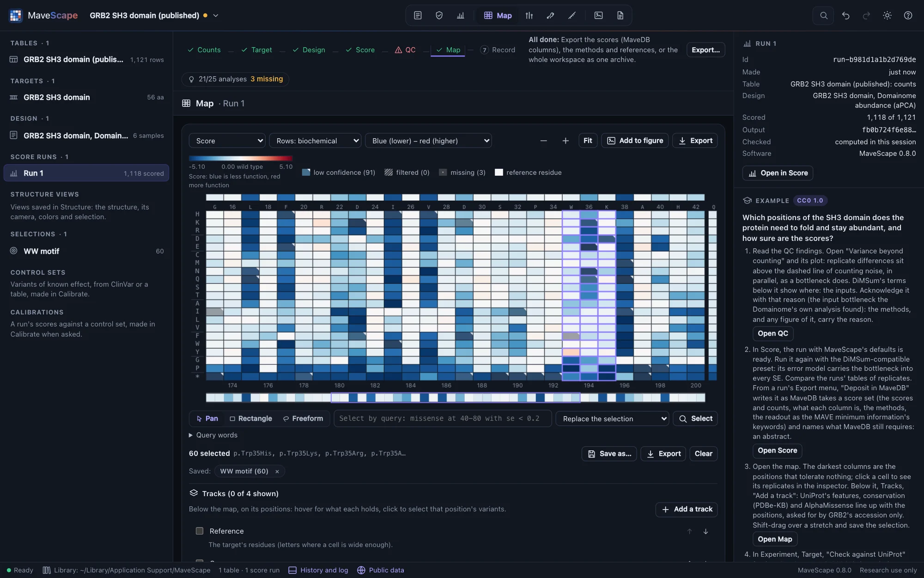Click the 'Add to figure' button
Screen dimensions: 924x578
coord(635,141)
